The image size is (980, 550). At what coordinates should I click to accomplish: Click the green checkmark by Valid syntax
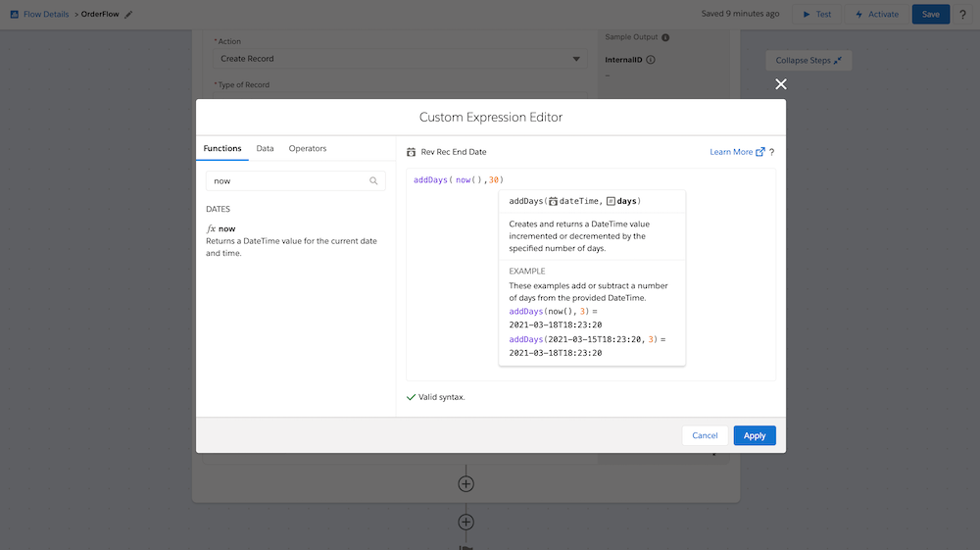(412, 397)
